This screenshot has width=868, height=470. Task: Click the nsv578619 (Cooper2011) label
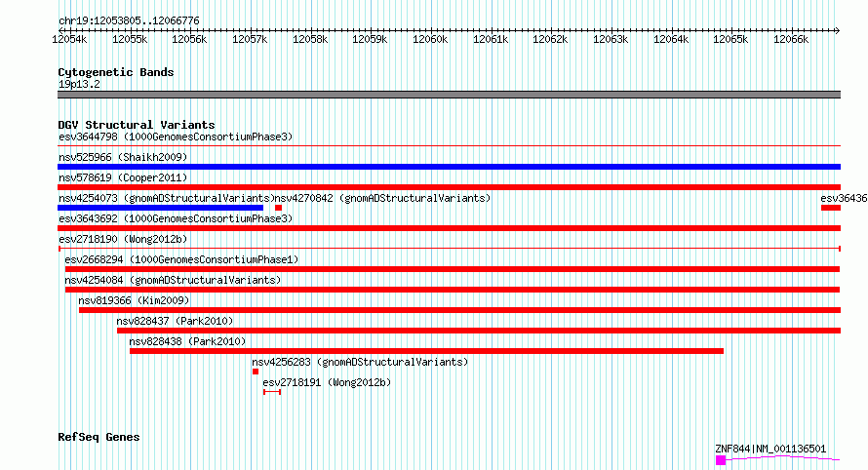click(123, 177)
